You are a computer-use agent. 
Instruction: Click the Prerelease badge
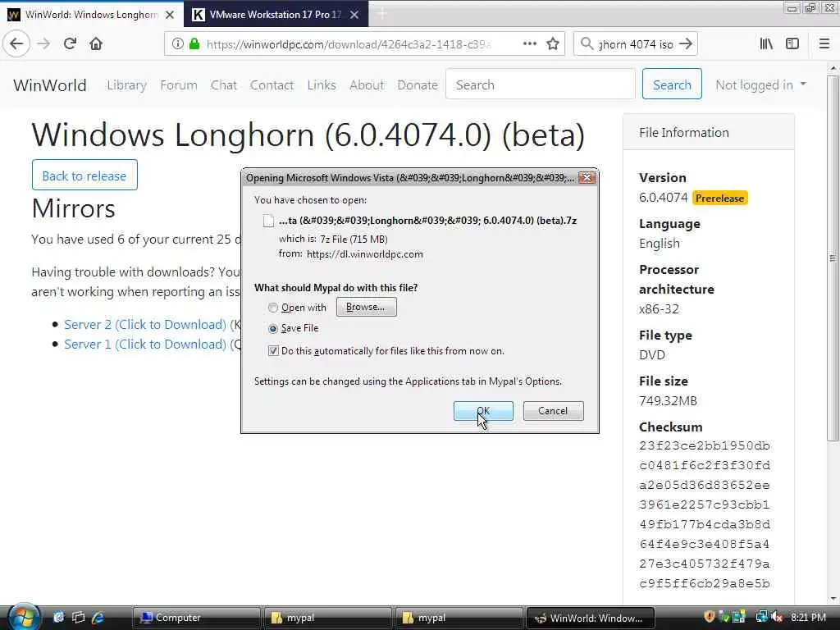(719, 199)
